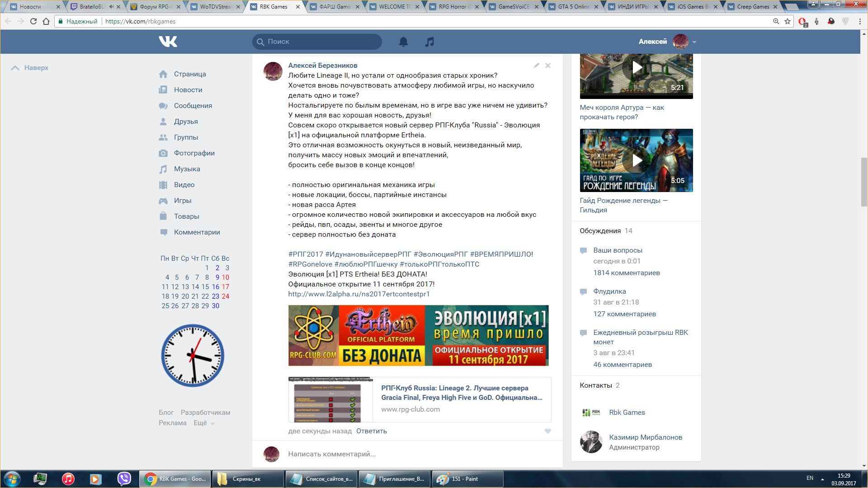Image resolution: width=868 pixels, height=488 pixels.
Task: Click page vertical scrollbar thumb
Action: pyautogui.click(x=864, y=182)
